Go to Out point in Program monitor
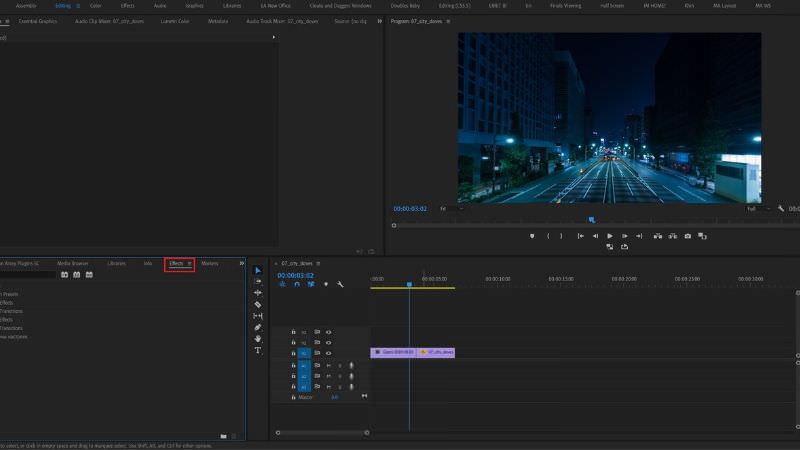 (x=639, y=236)
